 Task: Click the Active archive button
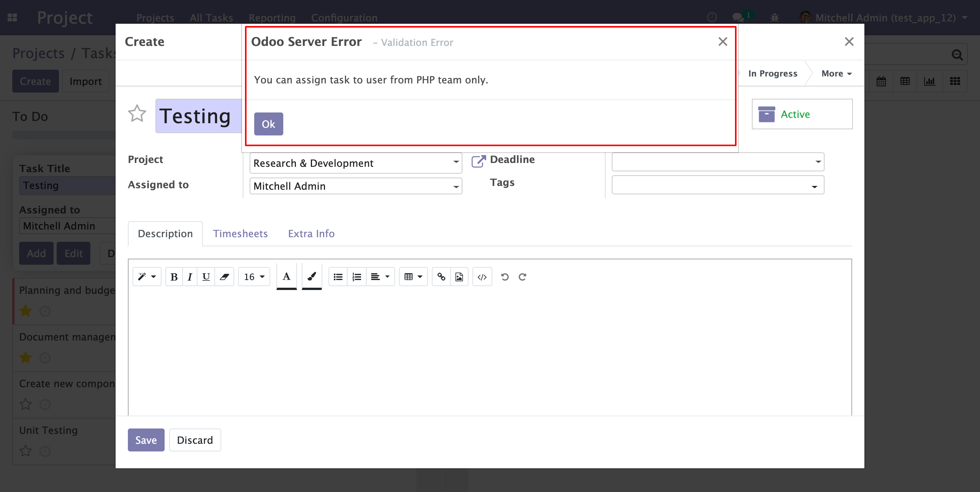[802, 114]
